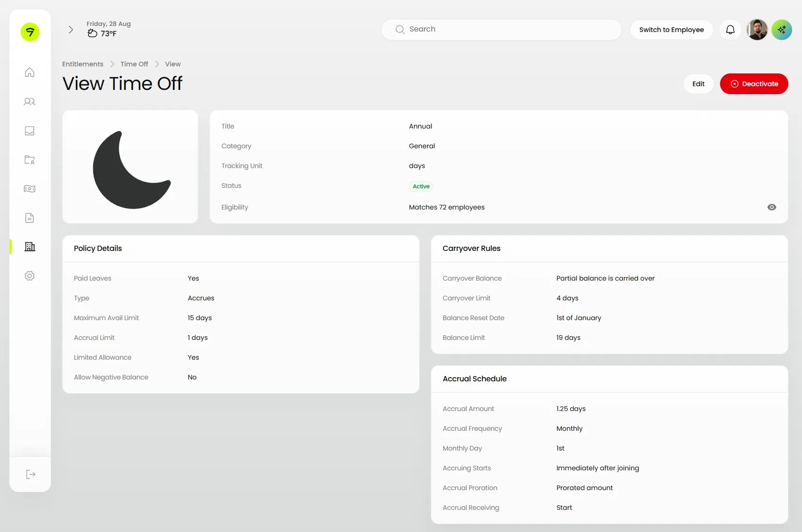Select the 'Policy Details' heading
This screenshot has height=532, width=802.
click(98, 249)
